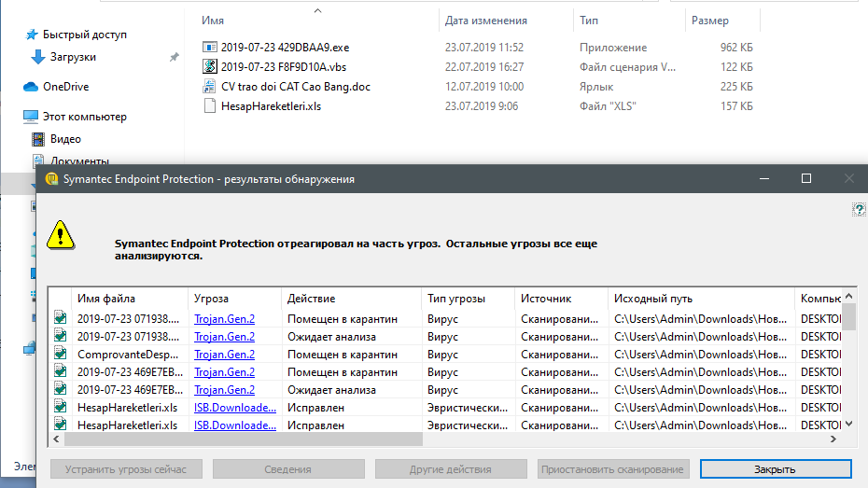Select Быстрый доступ in navigation pane
The height and width of the screenshot is (488, 868).
point(85,35)
